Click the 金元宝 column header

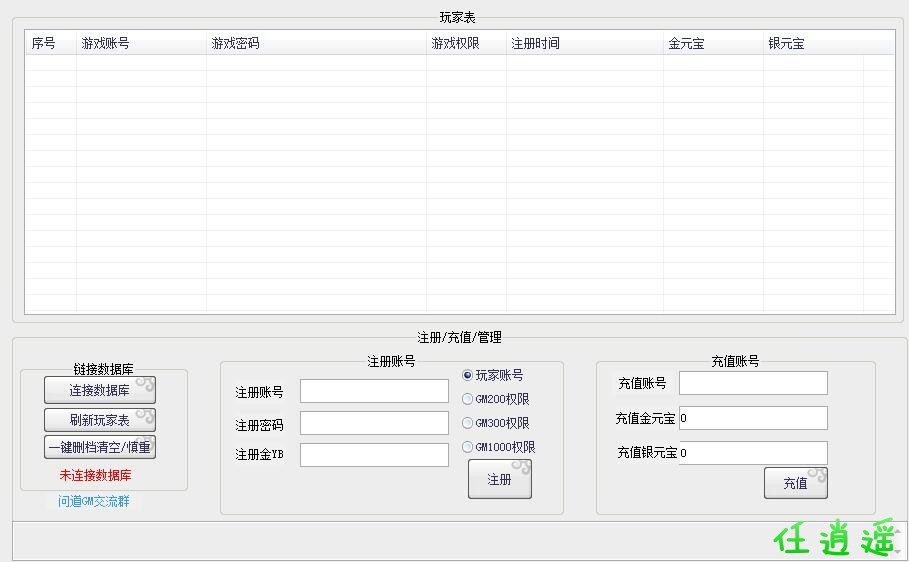coord(712,43)
